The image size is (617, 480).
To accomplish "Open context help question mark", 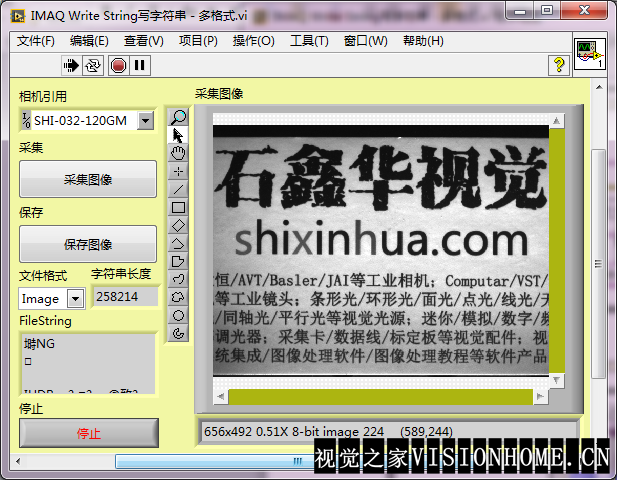I will click(559, 65).
